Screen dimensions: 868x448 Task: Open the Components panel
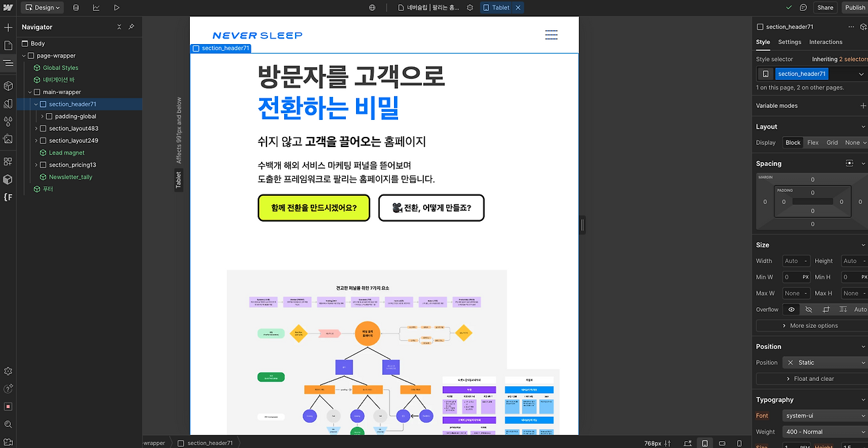pyautogui.click(x=7, y=86)
